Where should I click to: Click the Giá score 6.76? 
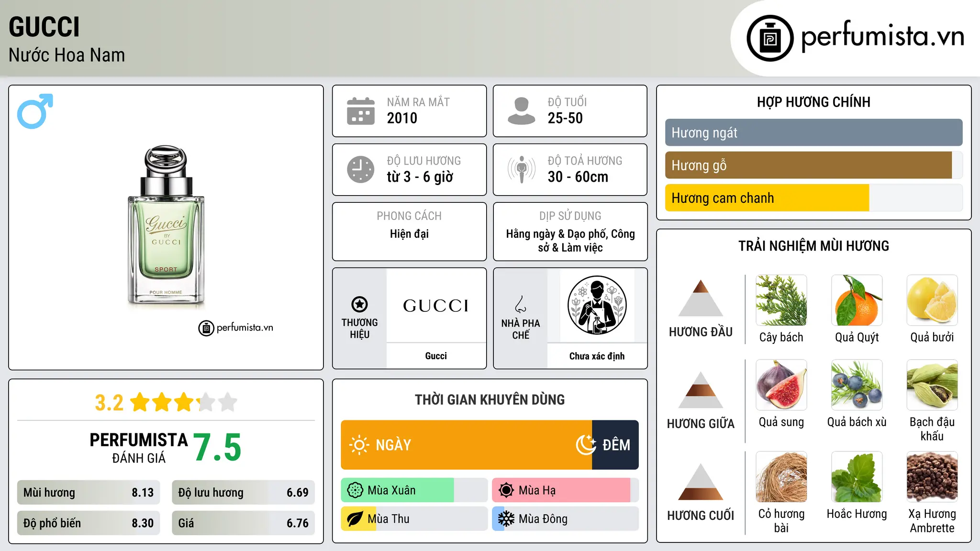(x=297, y=523)
